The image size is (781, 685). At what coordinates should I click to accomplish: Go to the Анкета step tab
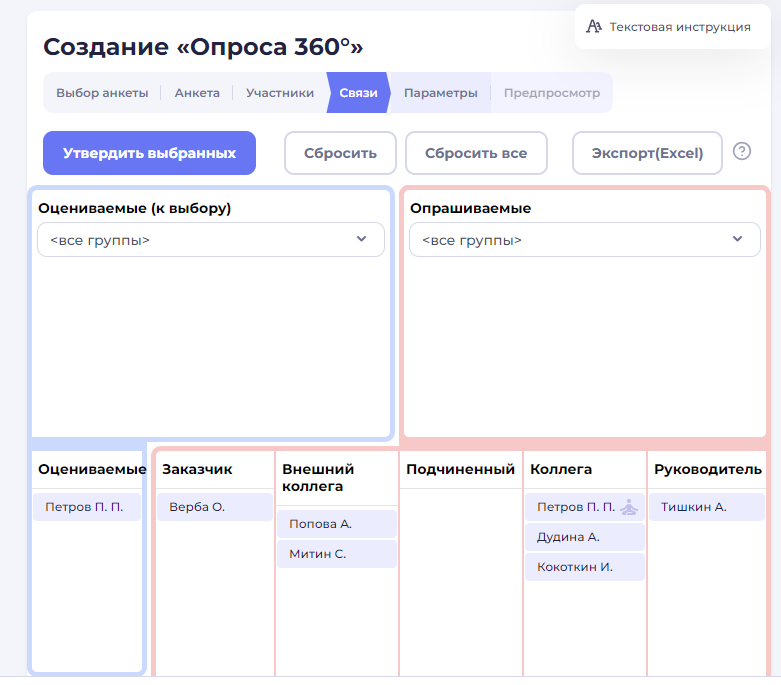pos(197,93)
